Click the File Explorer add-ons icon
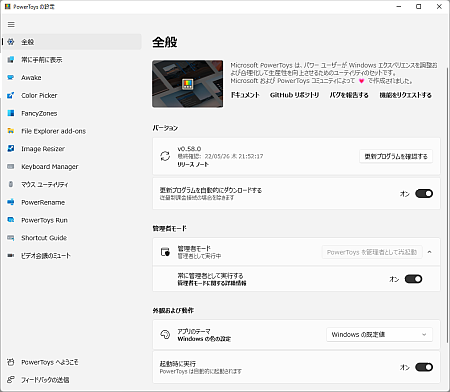The width and height of the screenshot is (450, 392). [x=11, y=131]
